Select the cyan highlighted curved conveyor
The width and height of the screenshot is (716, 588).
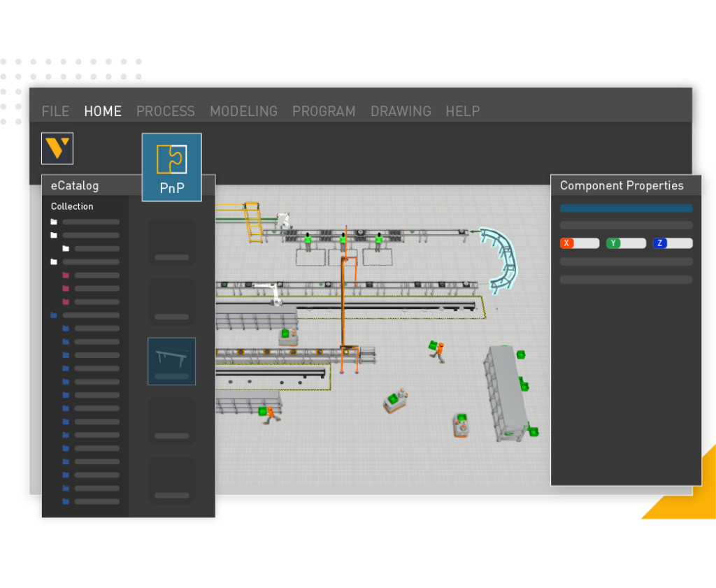pos(502,259)
